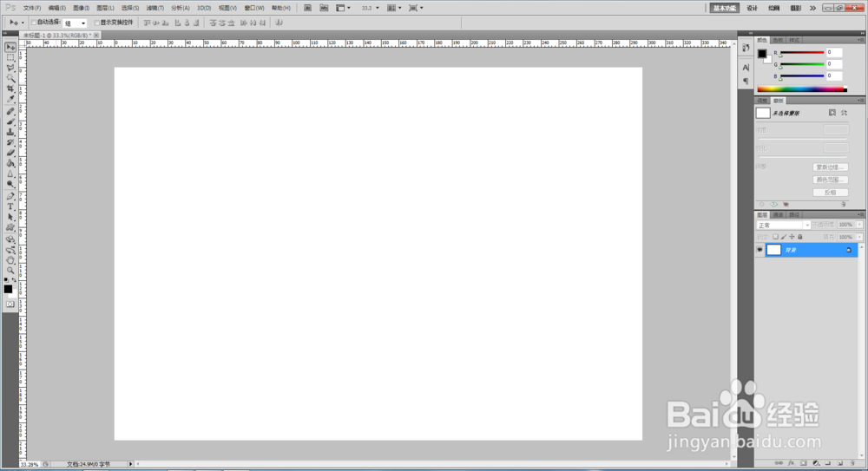Screen dimensions: 868x471
Task: Switch to the 通道 tab
Action: click(x=779, y=215)
